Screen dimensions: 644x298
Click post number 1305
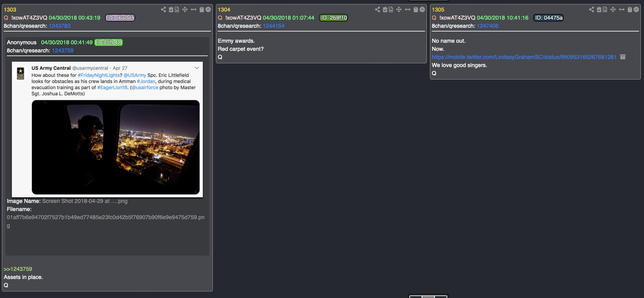(x=438, y=10)
